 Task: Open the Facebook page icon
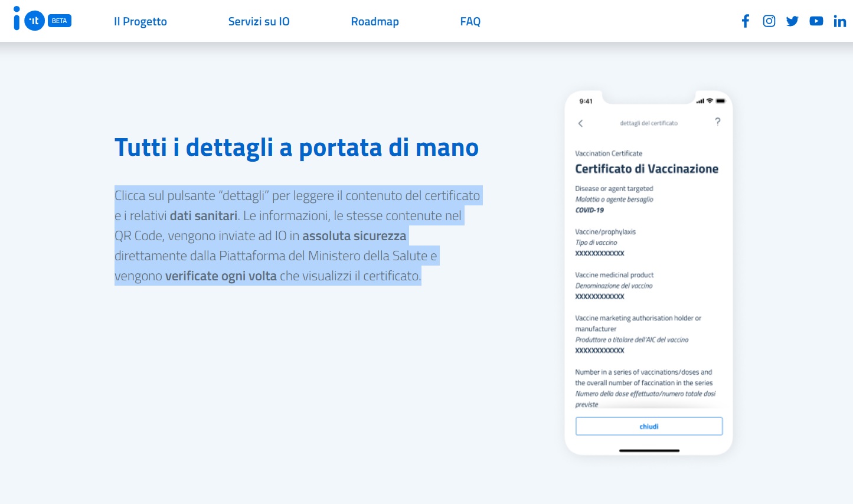pos(746,21)
